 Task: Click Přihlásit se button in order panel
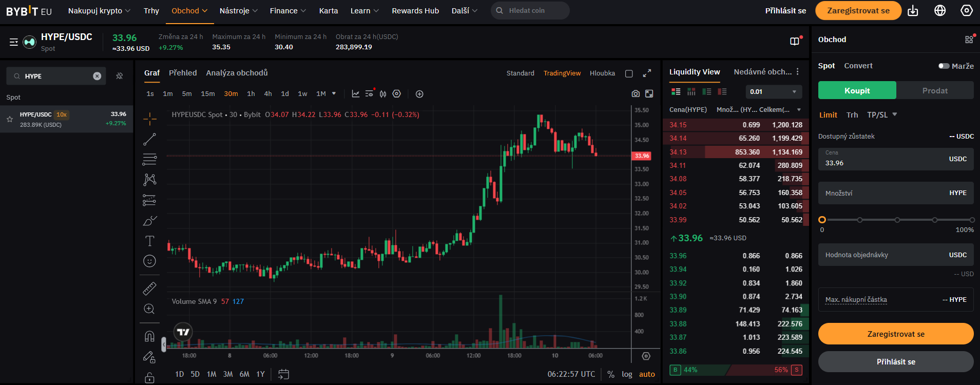[895, 362]
